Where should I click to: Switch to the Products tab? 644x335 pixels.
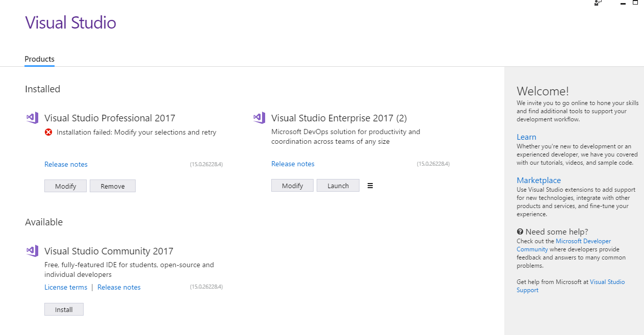tap(39, 59)
